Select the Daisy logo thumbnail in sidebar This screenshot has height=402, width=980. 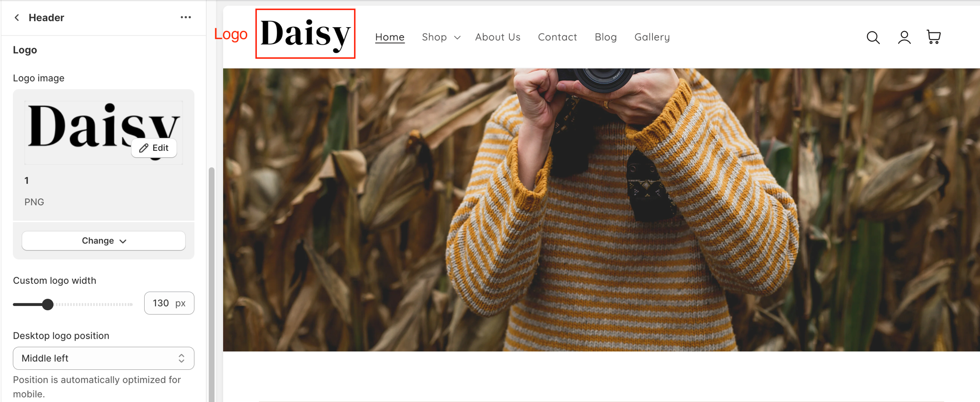tap(104, 132)
